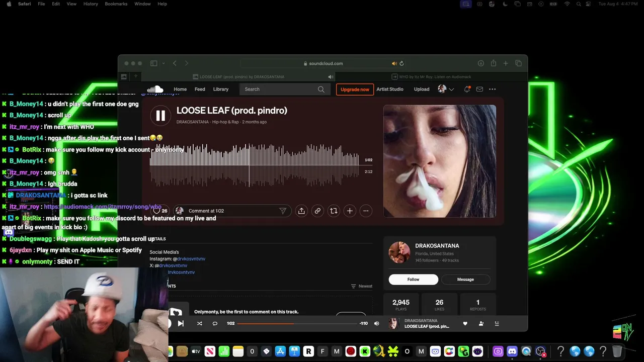
Task: Seek using the bottom player progress bar
Action: coord(297,324)
